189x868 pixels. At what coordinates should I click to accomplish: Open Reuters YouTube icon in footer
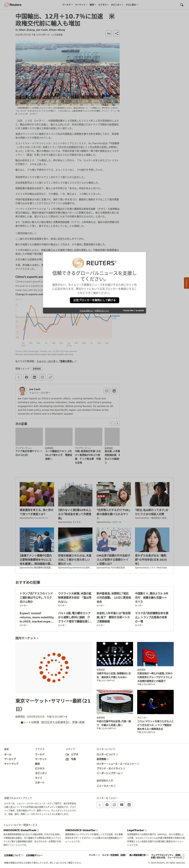122,805
